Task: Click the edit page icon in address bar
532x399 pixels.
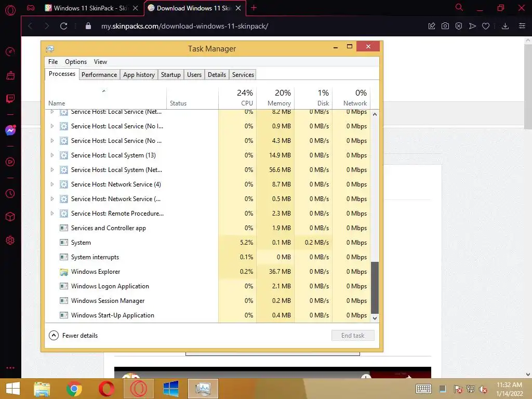Action: [432, 26]
